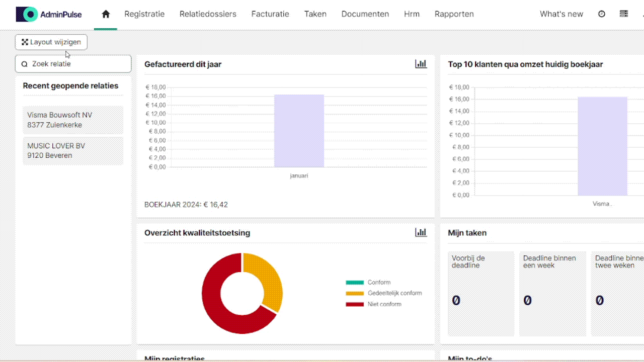Toggle the orange Gedeeltelijk conform legend swatch
Screen dimensions: 644x362
(355, 293)
